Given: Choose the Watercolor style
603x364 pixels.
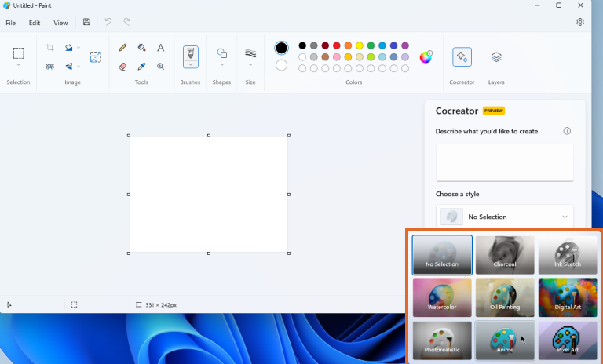Looking at the screenshot, I should coord(442,297).
